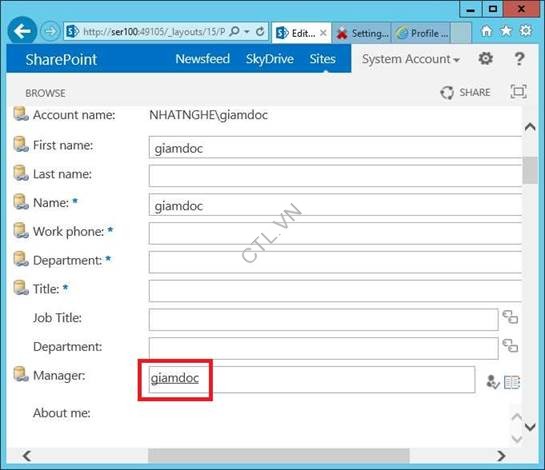This screenshot has height=470, width=545.
Task: Open browser Tools gear icon
Action: coord(526,31)
